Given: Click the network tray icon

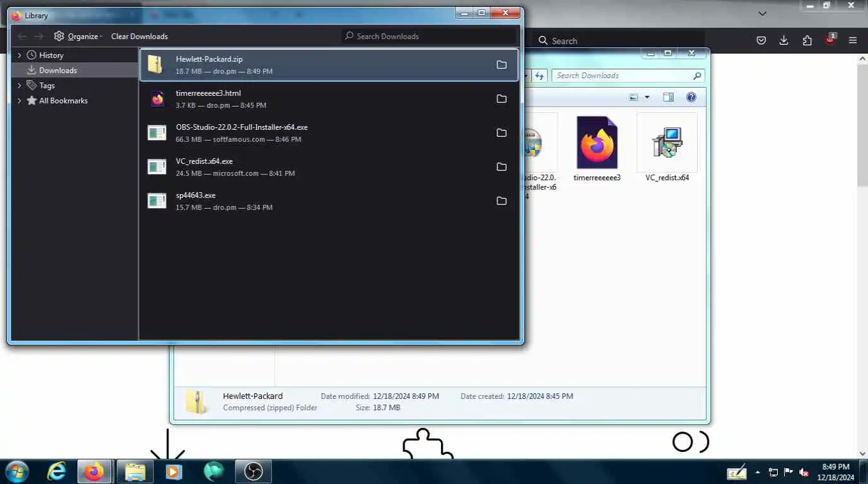Looking at the screenshot, I should pyautogui.click(x=773, y=472).
